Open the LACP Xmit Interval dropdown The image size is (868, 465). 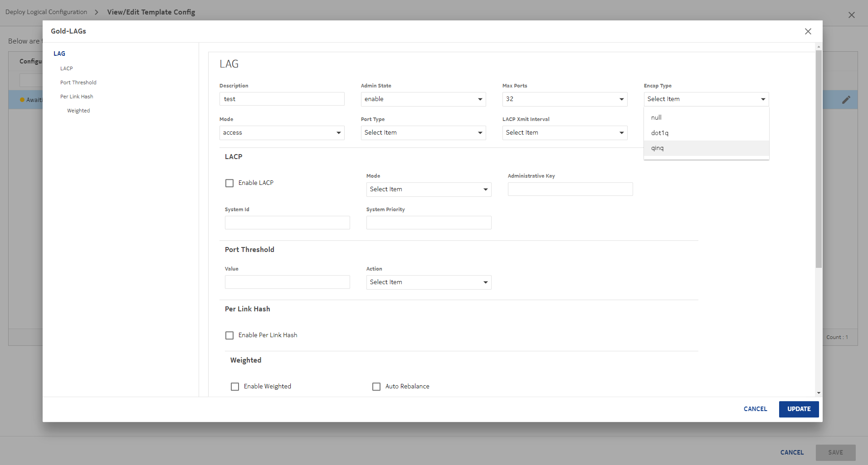[x=565, y=133]
